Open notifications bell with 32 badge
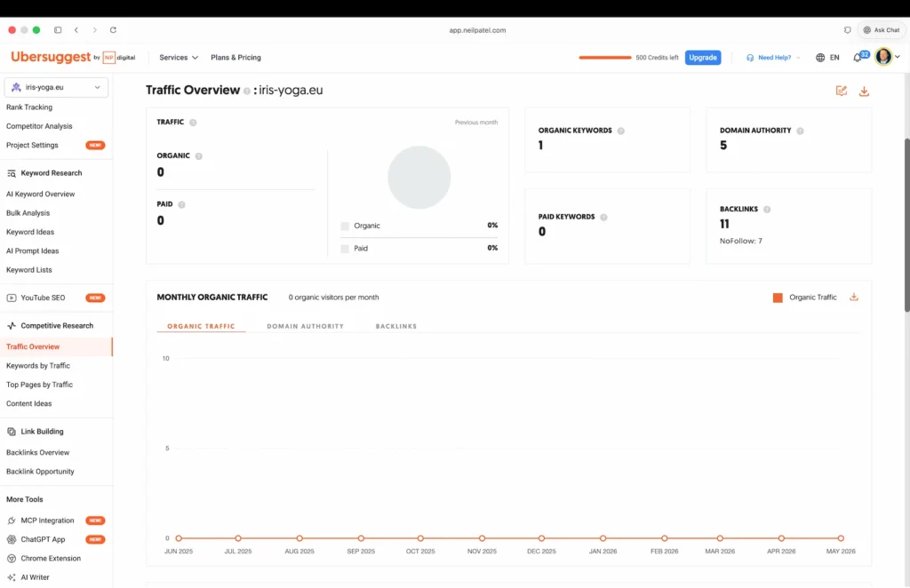The height and width of the screenshot is (588, 910). (x=858, y=58)
